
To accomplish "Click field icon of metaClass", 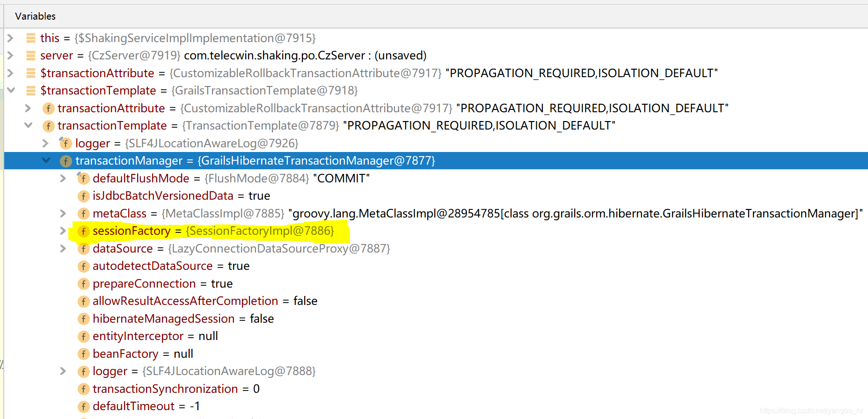I will [83, 214].
